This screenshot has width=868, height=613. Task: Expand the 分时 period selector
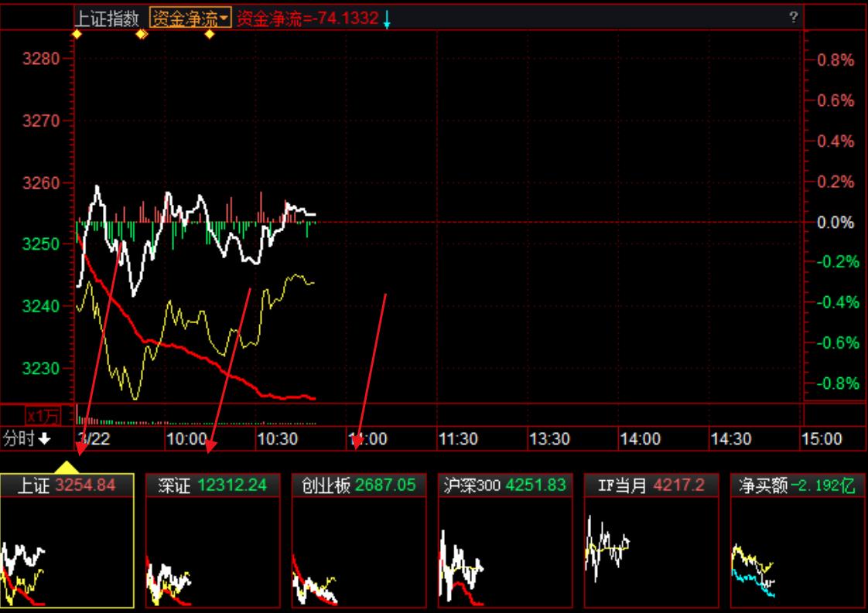[27, 439]
